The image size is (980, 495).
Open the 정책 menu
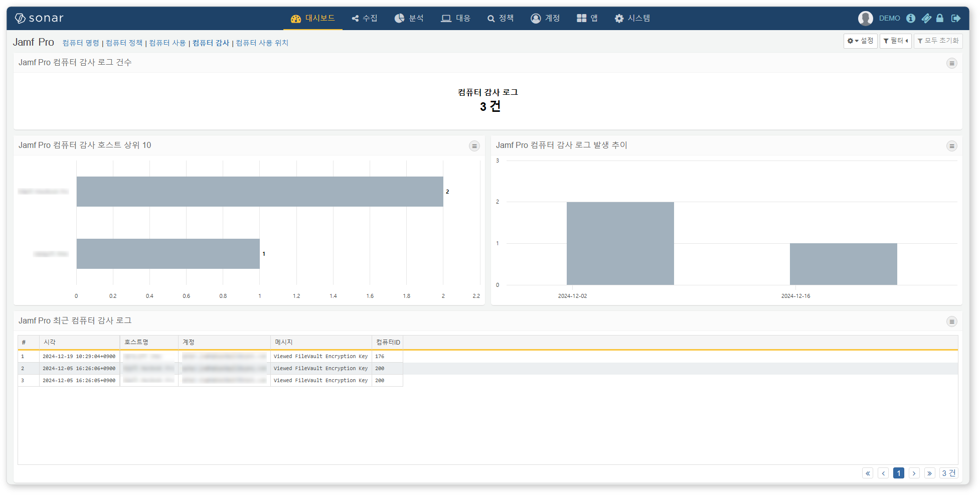pyautogui.click(x=501, y=18)
